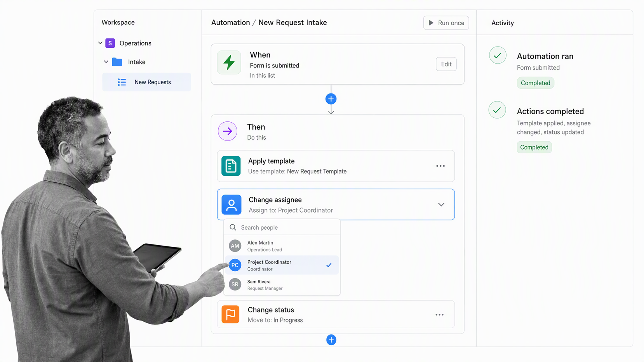Click the Actions completed checkmark icon
The image size is (644, 362).
click(497, 110)
